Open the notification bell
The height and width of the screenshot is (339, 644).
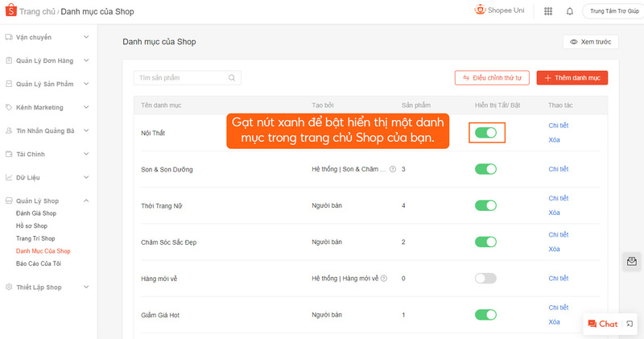(570, 11)
